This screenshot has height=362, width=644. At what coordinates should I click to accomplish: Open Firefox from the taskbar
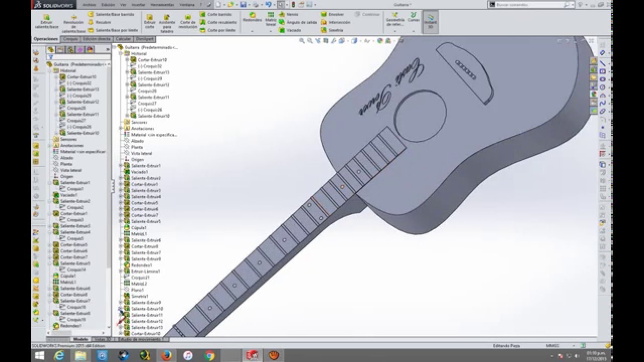point(166,355)
